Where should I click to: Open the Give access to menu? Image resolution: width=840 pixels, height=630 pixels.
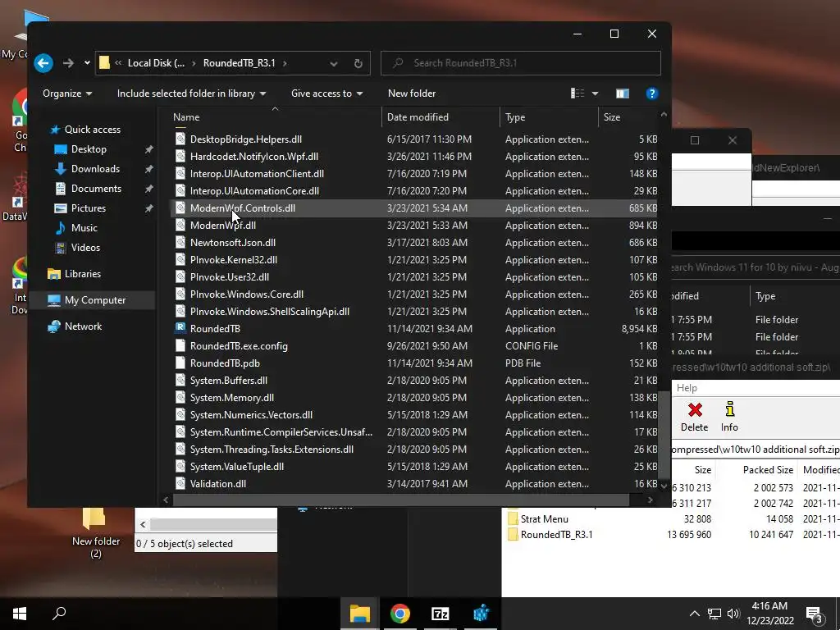click(326, 94)
